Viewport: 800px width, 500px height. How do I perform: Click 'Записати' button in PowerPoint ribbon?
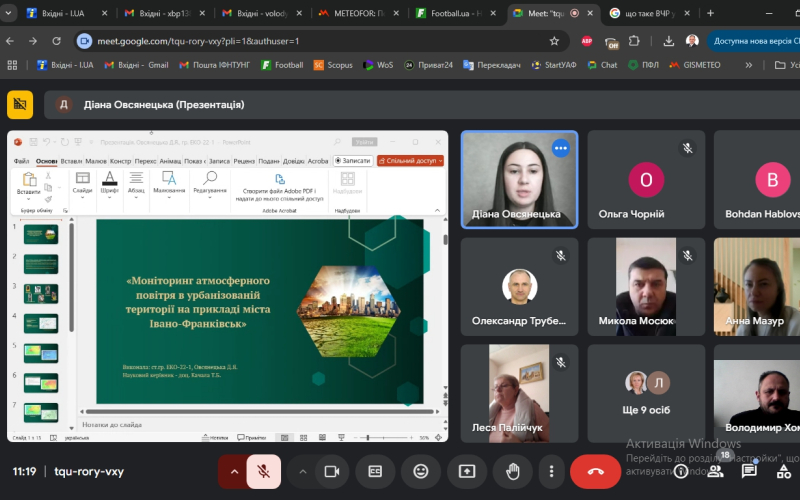point(353,161)
